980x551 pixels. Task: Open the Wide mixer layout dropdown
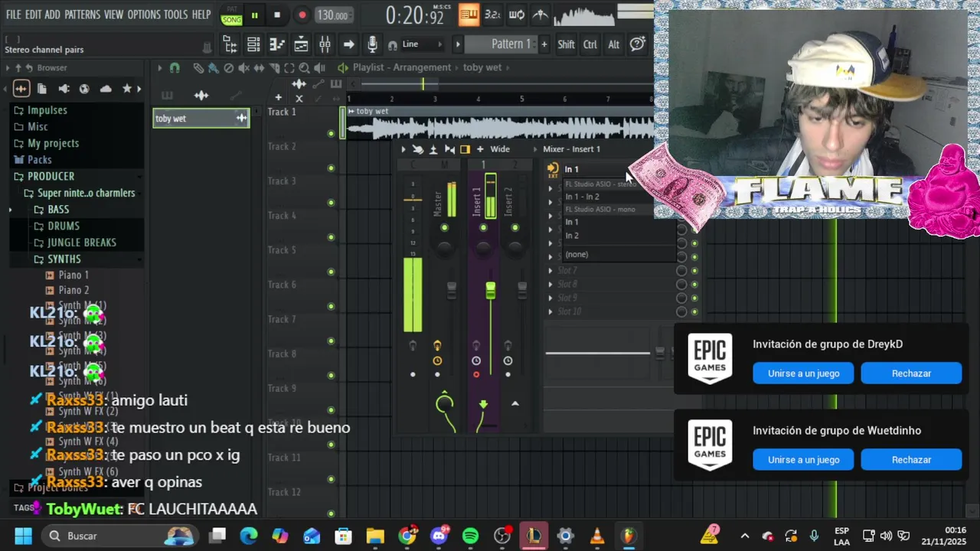(x=500, y=149)
